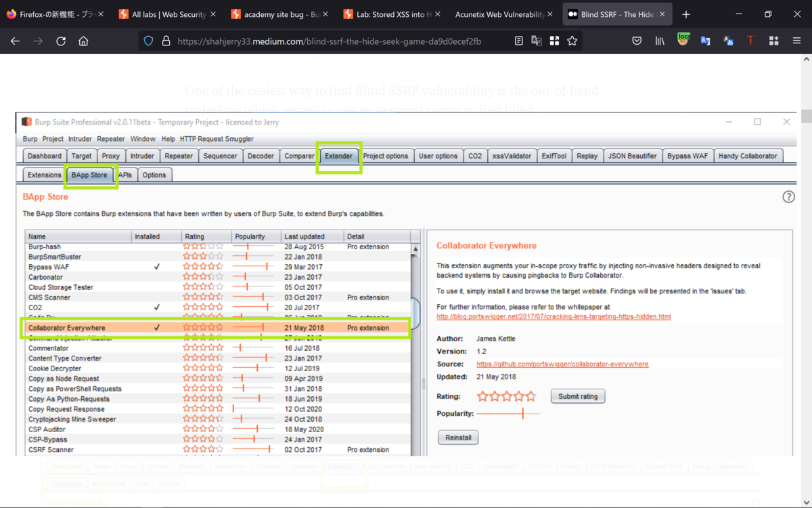Open the Firefox hamburger menu
812x508 pixels.
coord(796,41)
